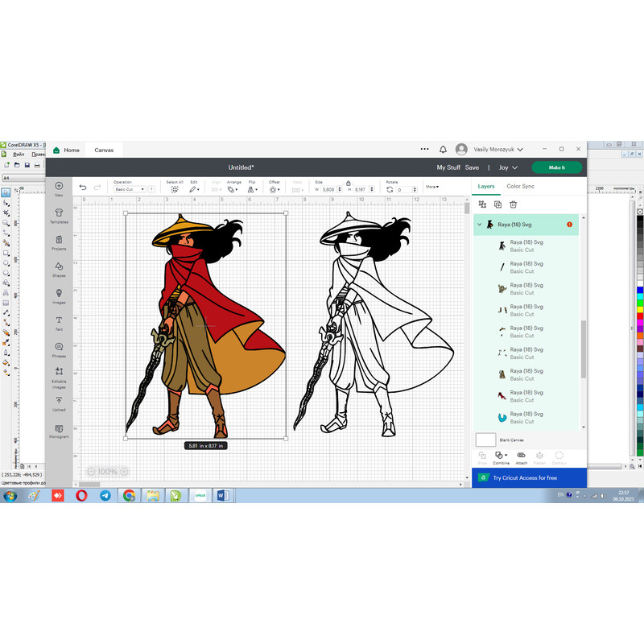Open the Monogram tool

(59, 429)
